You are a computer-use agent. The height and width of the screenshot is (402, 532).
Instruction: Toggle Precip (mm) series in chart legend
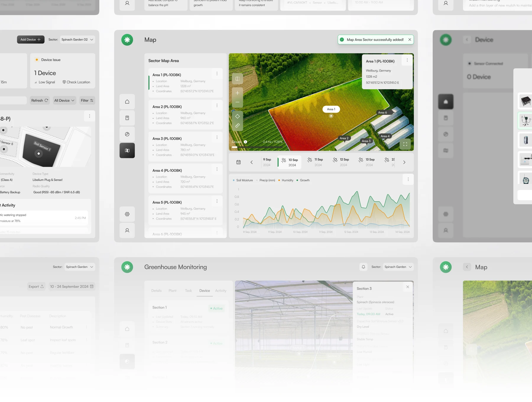265,180
